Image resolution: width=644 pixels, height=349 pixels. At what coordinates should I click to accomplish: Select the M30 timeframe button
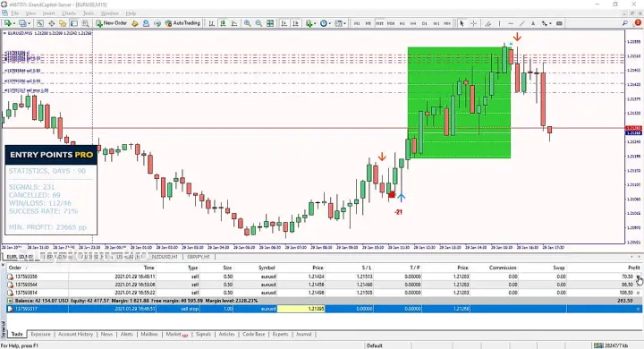(x=391, y=23)
